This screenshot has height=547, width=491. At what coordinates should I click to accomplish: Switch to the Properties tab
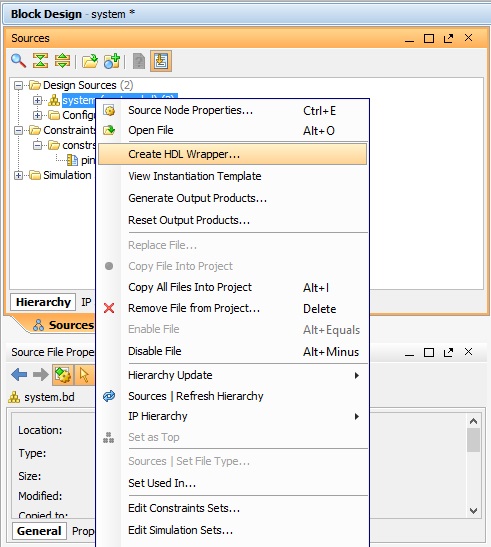point(83,531)
